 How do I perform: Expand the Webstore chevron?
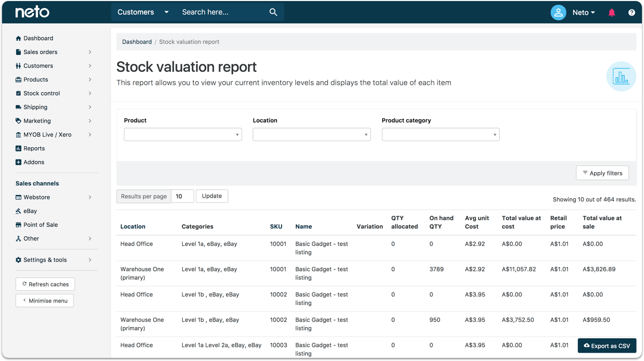pos(90,198)
